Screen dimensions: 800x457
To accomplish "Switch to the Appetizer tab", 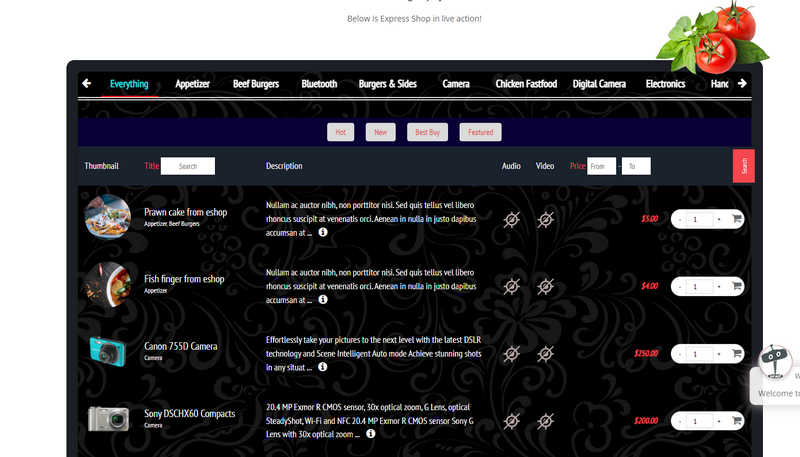I will tap(192, 84).
